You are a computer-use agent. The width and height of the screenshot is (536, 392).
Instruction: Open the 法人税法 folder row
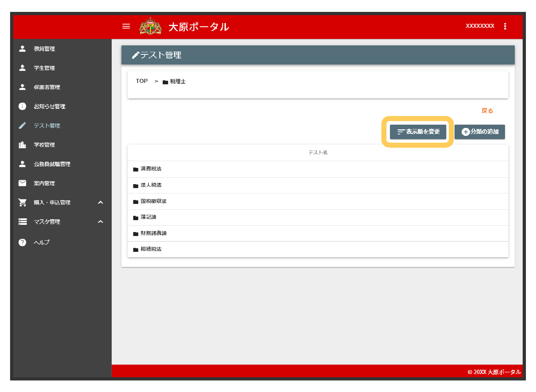(x=318, y=185)
